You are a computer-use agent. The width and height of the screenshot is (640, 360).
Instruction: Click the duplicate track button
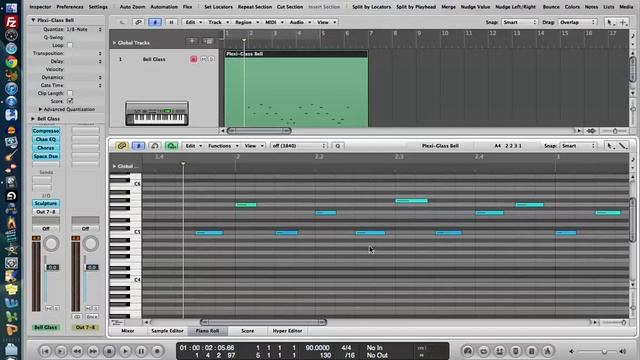click(x=208, y=41)
